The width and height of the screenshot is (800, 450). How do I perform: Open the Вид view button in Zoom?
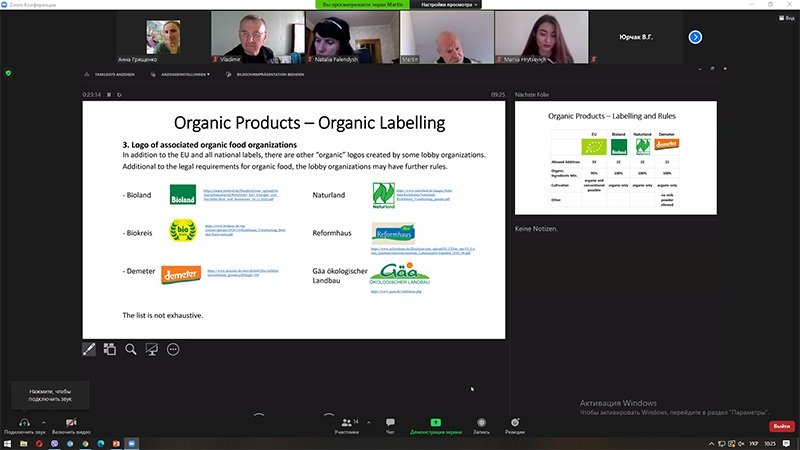(787, 18)
